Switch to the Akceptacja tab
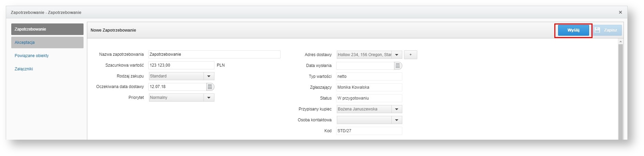 pyautogui.click(x=47, y=42)
